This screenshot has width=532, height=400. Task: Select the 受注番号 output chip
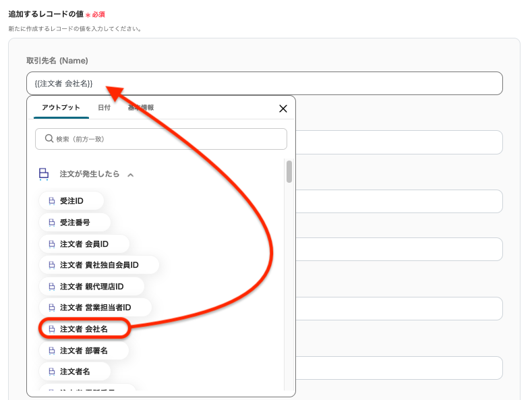75,223
